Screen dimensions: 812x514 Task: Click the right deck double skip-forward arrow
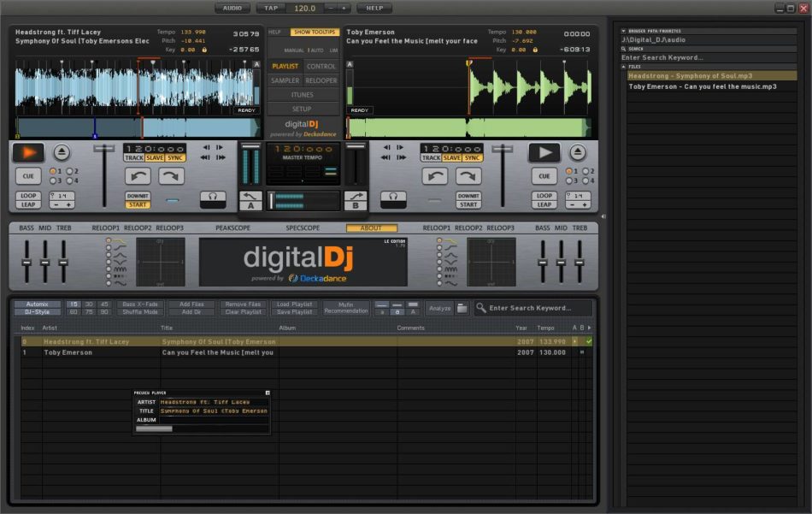[401, 157]
